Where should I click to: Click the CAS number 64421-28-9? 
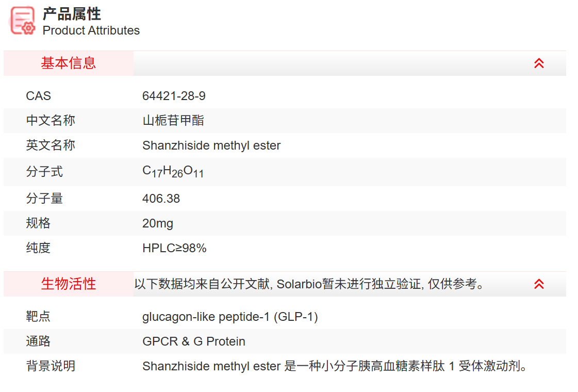click(x=174, y=96)
